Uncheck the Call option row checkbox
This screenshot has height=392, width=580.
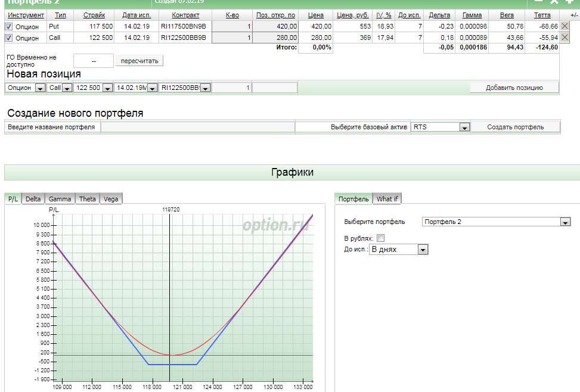[x=8, y=38]
